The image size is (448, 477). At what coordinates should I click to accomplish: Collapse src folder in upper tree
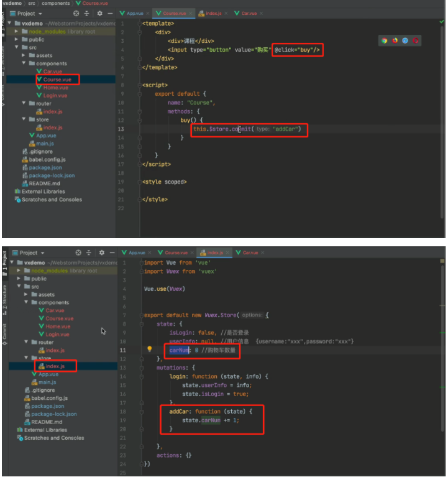point(16,47)
